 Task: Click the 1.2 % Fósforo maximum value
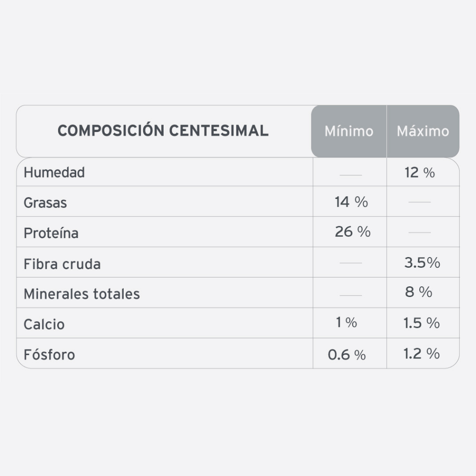pyautogui.click(x=421, y=354)
